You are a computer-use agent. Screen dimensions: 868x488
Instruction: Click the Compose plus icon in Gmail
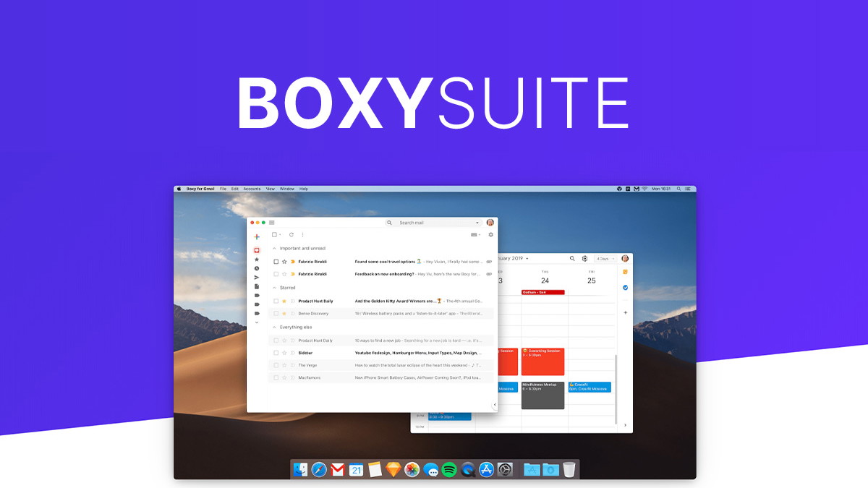(257, 237)
